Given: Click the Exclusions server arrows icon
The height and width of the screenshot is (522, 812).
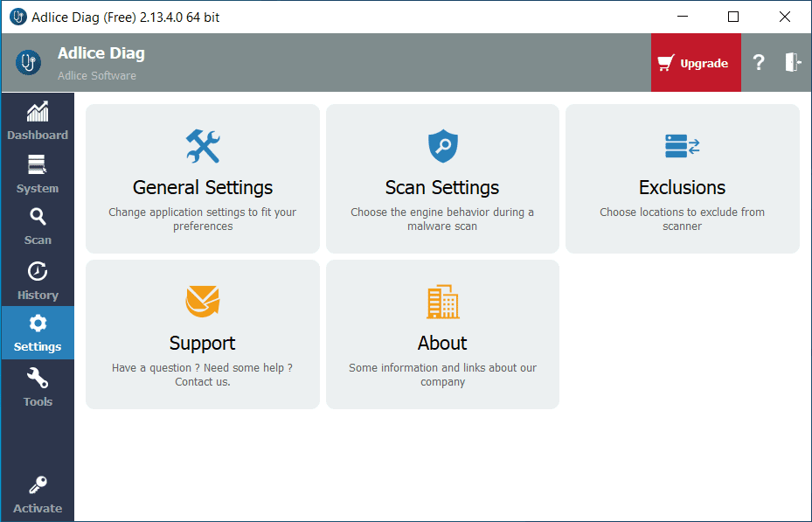Looking at the screenshot, I should pos(682,146).
